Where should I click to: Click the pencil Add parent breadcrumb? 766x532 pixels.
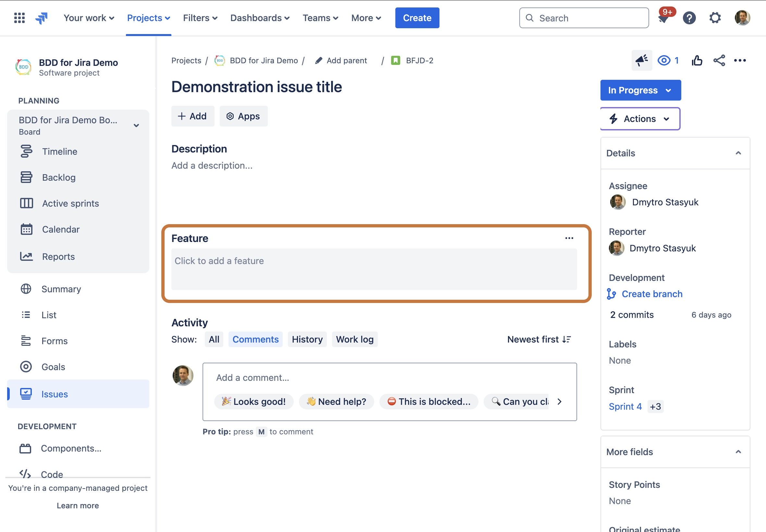point(341,60)
